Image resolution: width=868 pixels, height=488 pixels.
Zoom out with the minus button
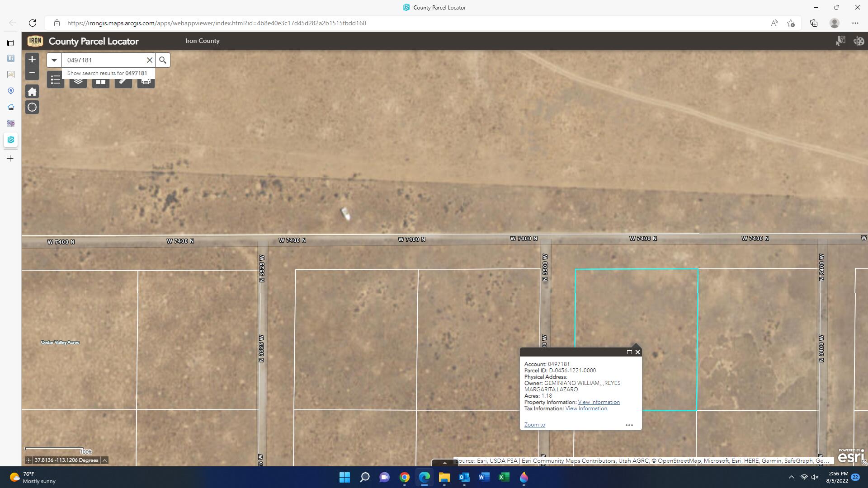click(32, 72)
